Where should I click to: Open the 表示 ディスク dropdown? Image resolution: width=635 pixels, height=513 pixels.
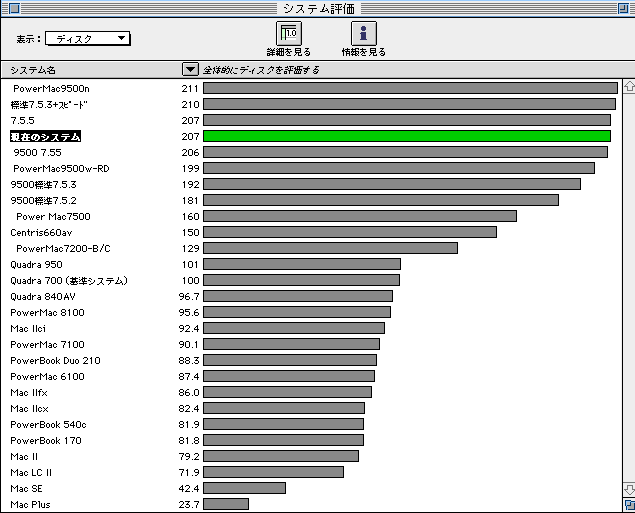point(88,38)
